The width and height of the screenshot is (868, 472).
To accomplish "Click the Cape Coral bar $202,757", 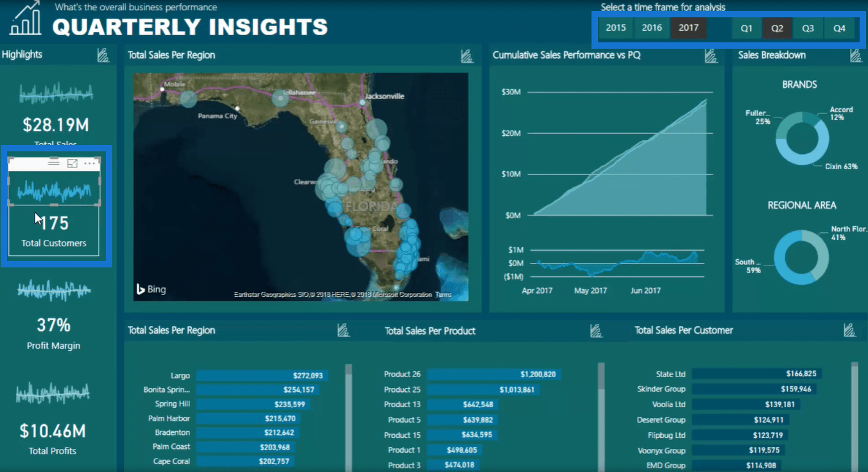I will coord(244,461).
